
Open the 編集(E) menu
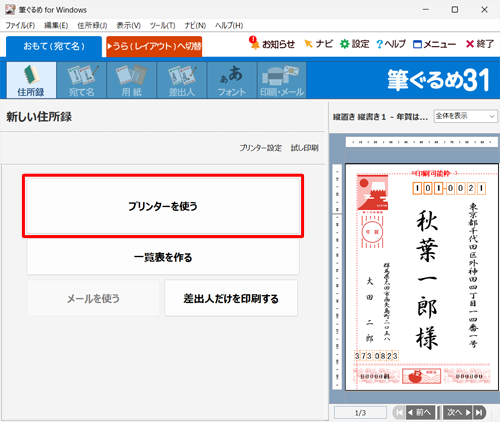click(56, 25)
